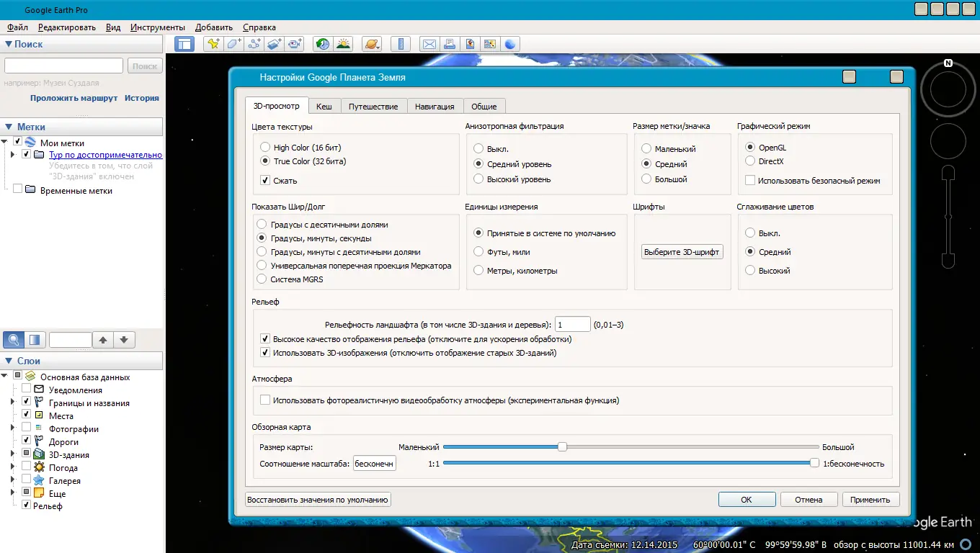Click the blue globe toolbar icon
This screenshot has height=553, width=980.
click(x=510, y=44)
